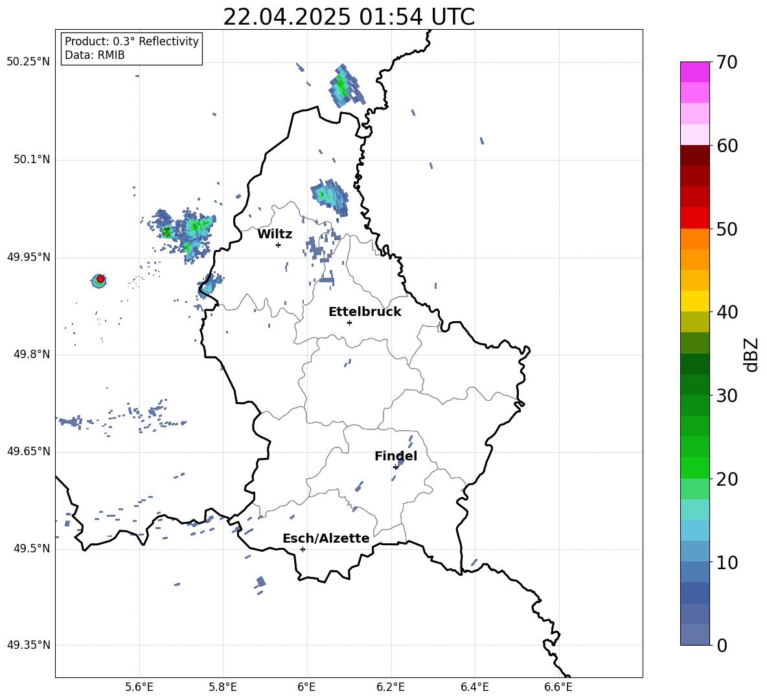Click the 5.6°E longitude label
The width and height of the screenshot is (767, 700).
point(139,687)
